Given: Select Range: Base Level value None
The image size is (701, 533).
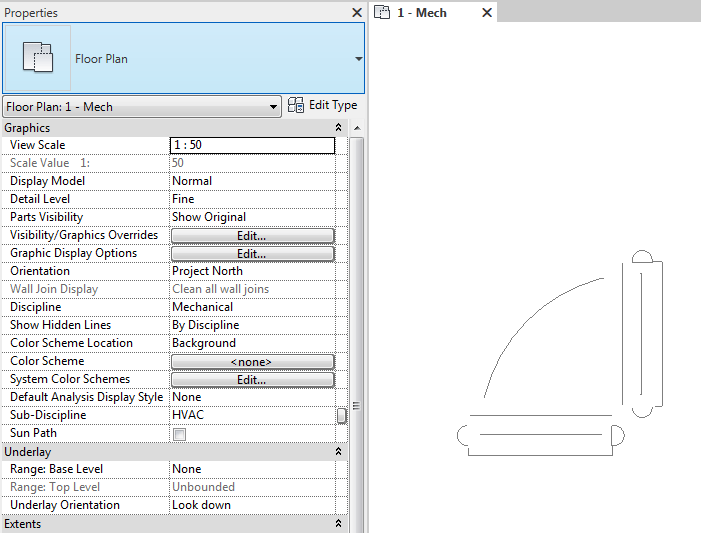Looking at the screenshot, I should click(253, 469).
